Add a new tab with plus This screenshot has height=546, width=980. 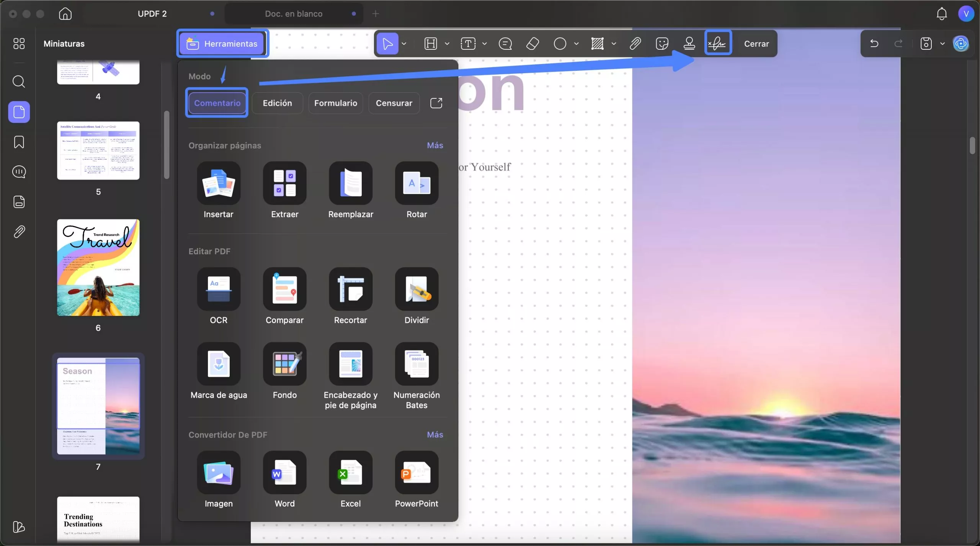(376, 14)
